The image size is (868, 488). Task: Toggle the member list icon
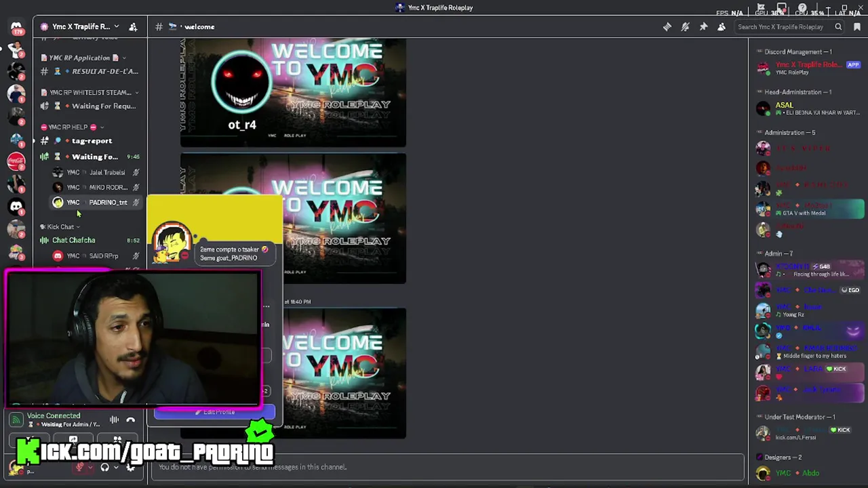[722, 26]
